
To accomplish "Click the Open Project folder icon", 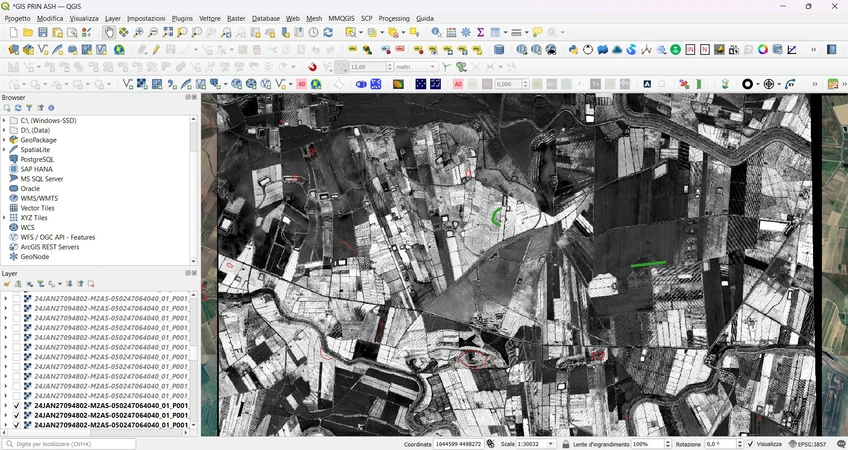I will (28, 33).
